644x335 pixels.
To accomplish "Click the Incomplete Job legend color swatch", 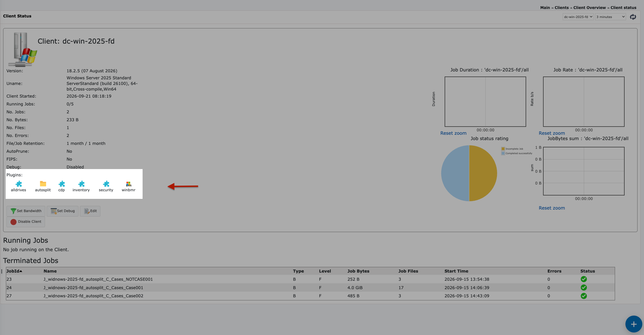I will click(x=503, y=149).
